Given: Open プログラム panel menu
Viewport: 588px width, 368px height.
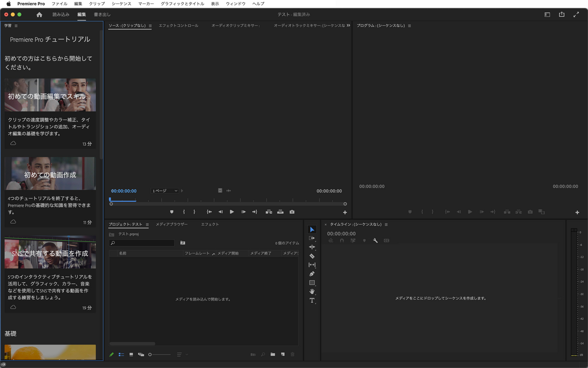Looking at the screenshot, I should (409, 26).
